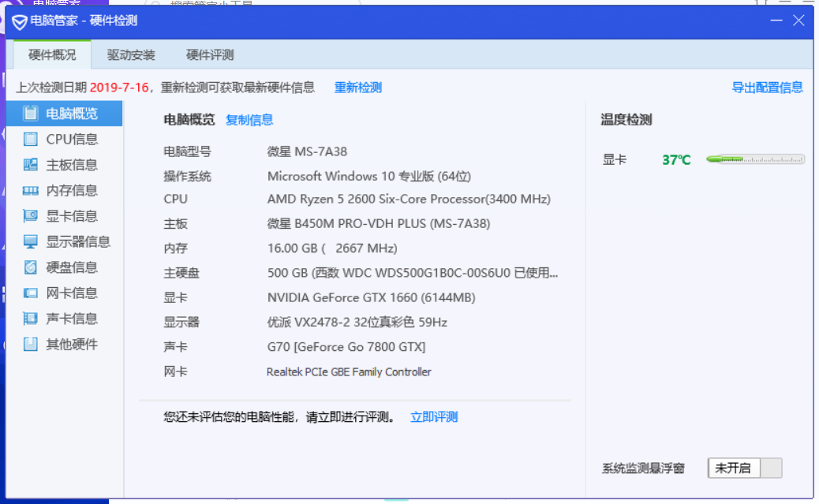819x504 pixels.
Task: Click the date 2019-7-16
Action: tap(119, 88)
